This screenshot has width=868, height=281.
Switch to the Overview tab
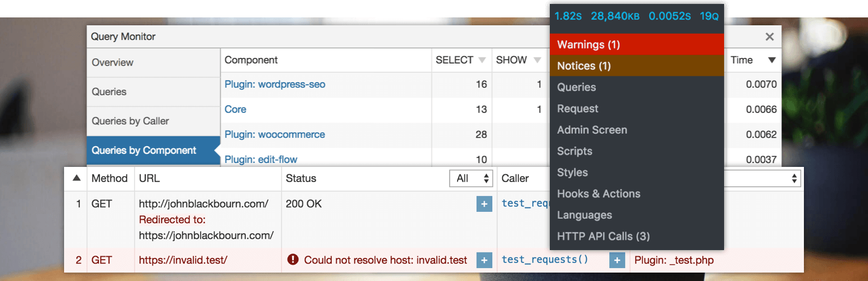pyautogui.click(x=113, y=63)
